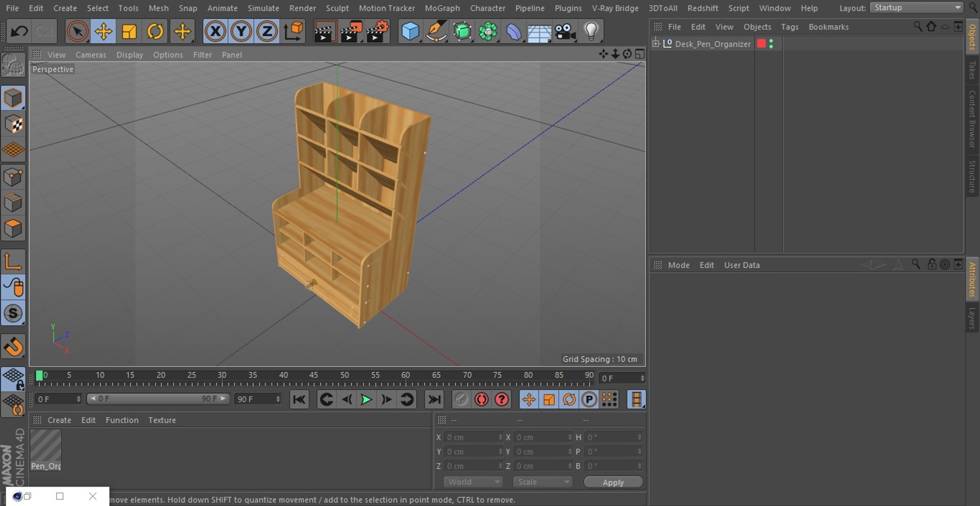Image resolution: width=980 pixels, height=506 pixels.
Task: Toggle viewport maximize icon
Action: click(640, 54)
